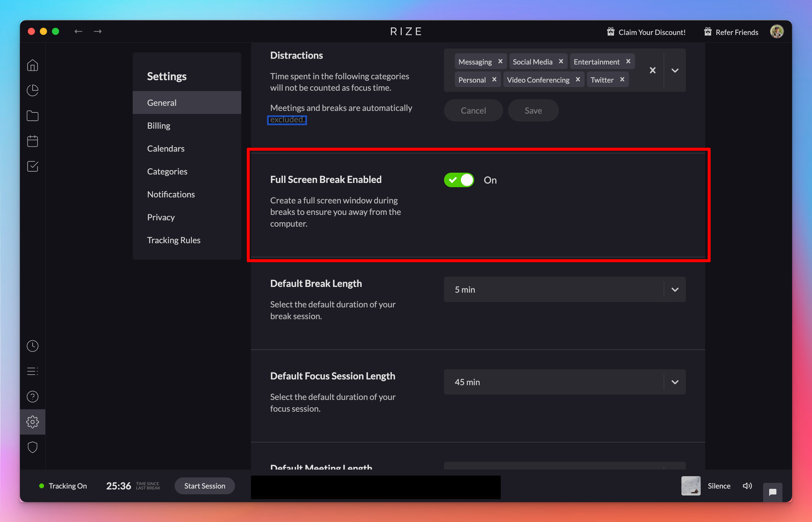Viewport: 812px width, 522px height.
Task: Click the Silence soundscape label
Action: (719, 486)
